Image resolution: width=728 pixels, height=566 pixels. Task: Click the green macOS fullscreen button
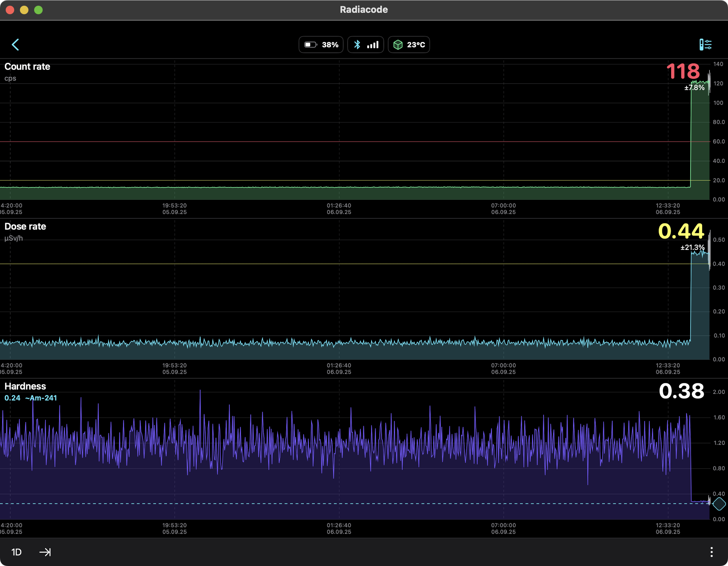tap(38, 10)
